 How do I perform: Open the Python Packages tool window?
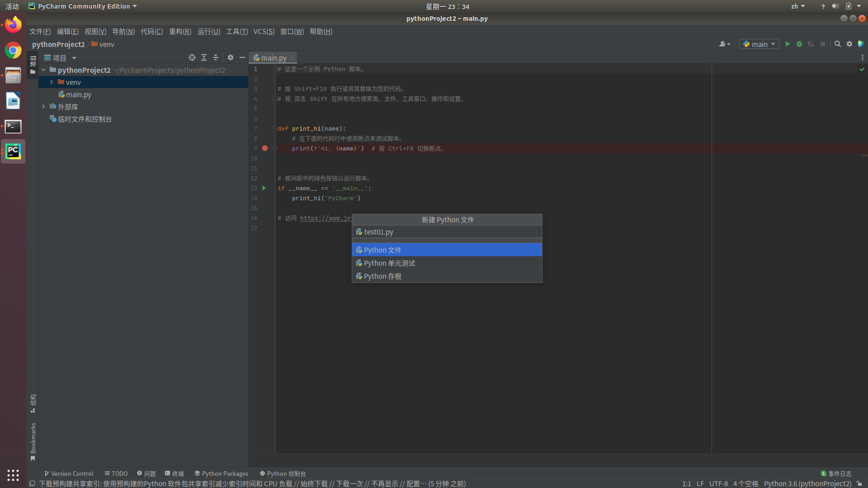click(x=221, y=473)
